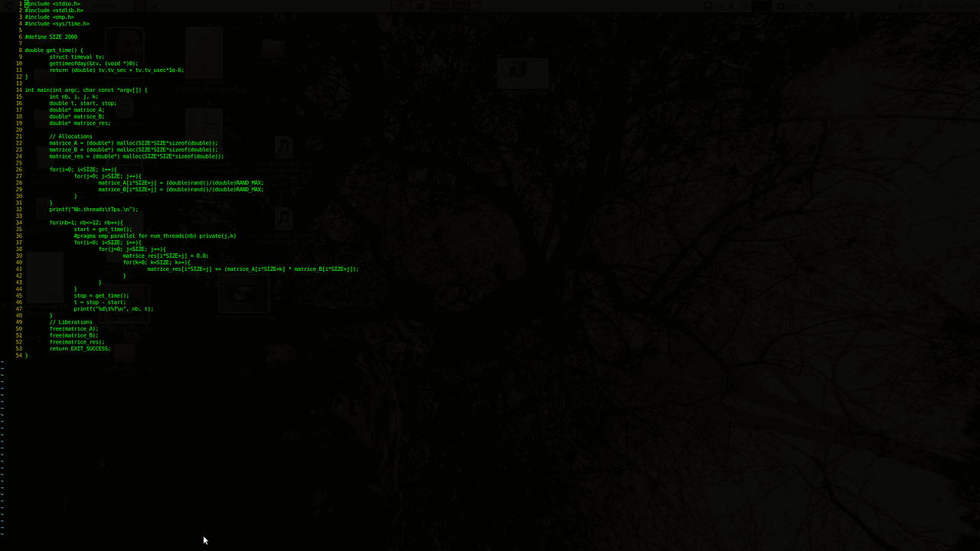980x551 pixels.
Task: Place cursor on '#include <stdio.h>' line
Action: (52, 4)
